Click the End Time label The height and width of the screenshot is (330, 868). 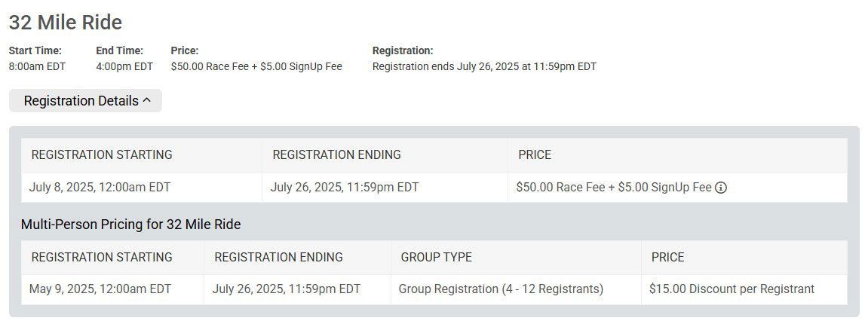[x=120, y=50]
